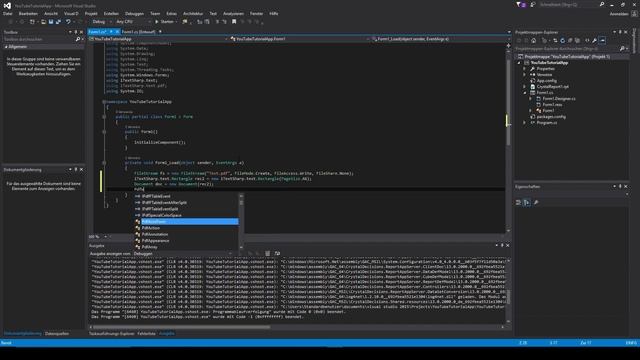Click the editor vertical scrollbar thumb
This screenshot has height=360, width=640.
(x=508, y=102)
